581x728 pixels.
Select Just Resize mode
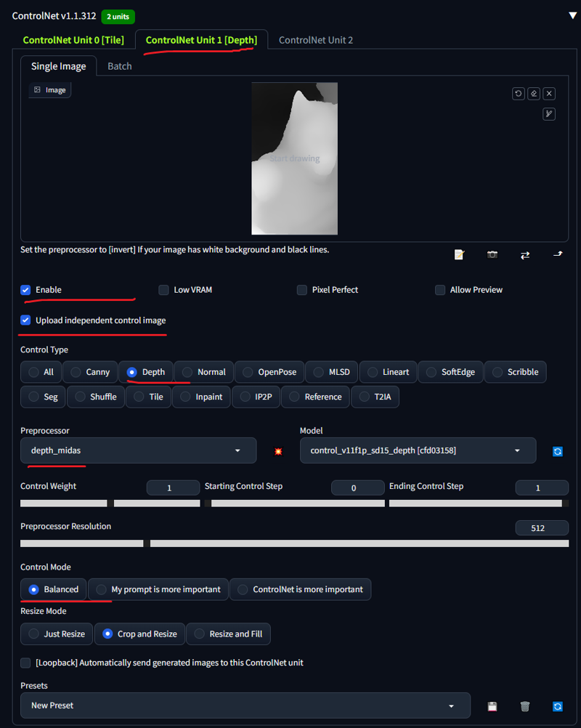tap(57, 634)
